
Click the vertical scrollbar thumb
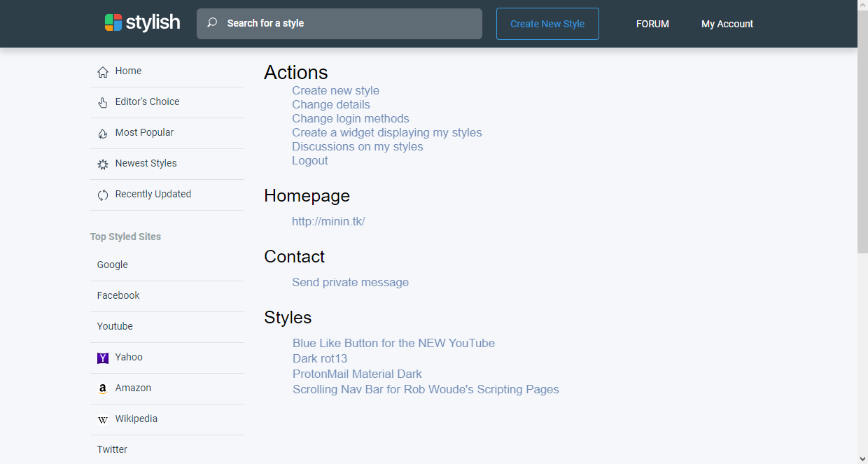tap(862, 132)
